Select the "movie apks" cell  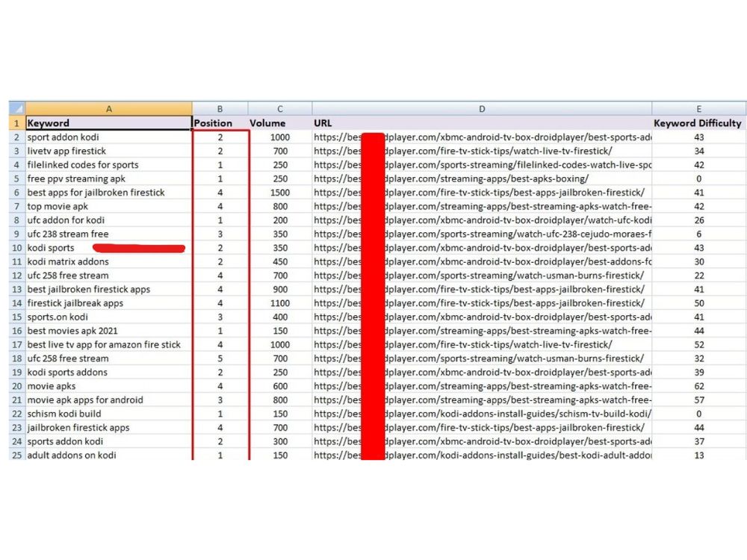pyautogui.click(x=108, y=386)
